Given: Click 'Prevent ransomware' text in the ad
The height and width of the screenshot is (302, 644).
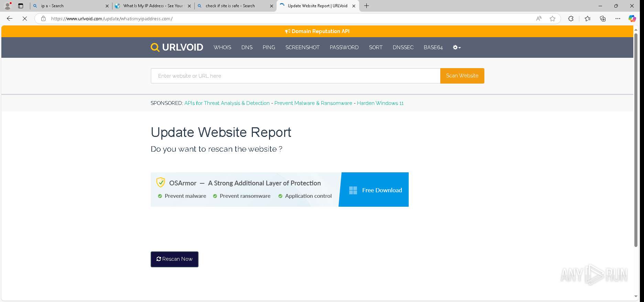Looking at the screenshot, I should pyautogui.click(x=245, y=196).
